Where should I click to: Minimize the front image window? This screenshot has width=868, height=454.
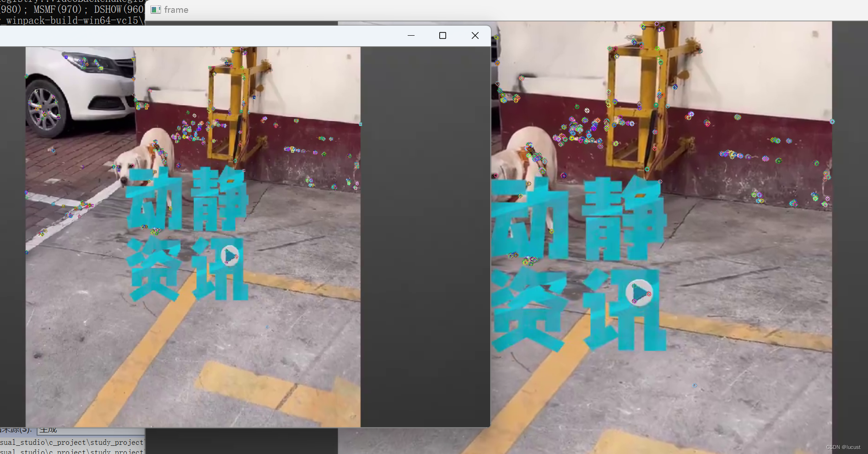pyautogui.click(x=411, y=36)
